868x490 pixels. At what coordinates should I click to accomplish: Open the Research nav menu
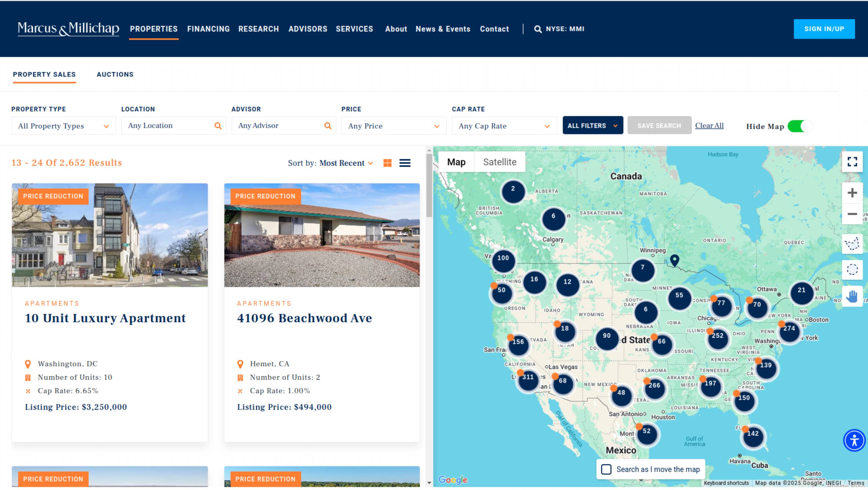point(259,29)
